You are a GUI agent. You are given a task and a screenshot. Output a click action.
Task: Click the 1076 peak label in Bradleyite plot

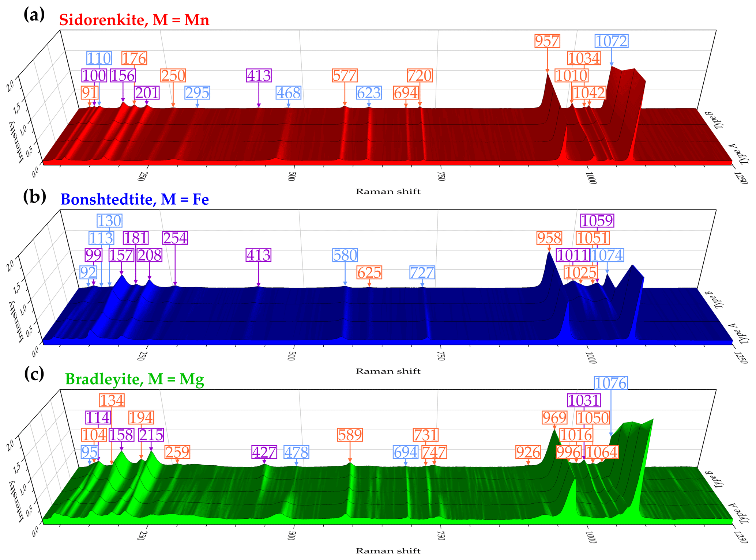click(x=610, y=383)
